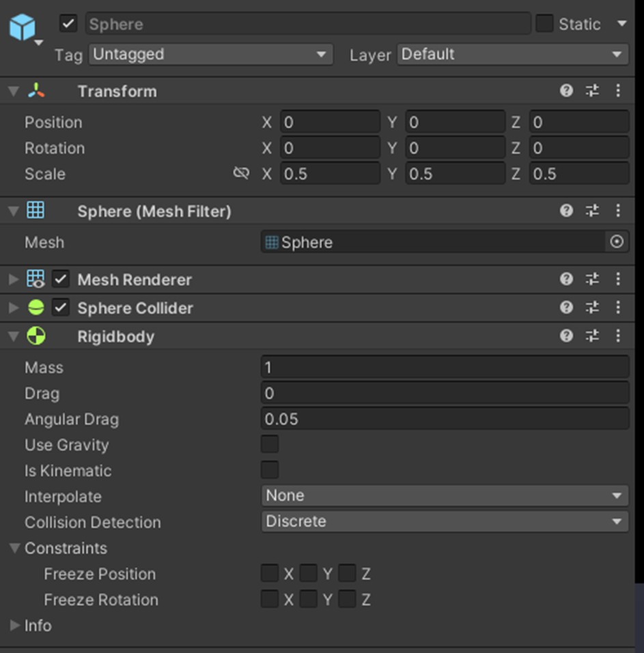Open the Interpolate dropdown
This screenshot has width=644, height=653.
coord(445,496)
